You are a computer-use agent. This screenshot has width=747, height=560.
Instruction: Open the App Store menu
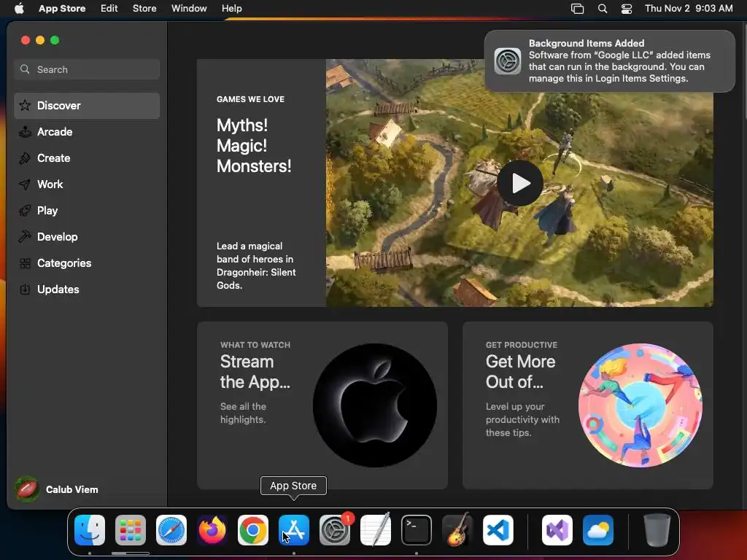[x=62, y=9]
